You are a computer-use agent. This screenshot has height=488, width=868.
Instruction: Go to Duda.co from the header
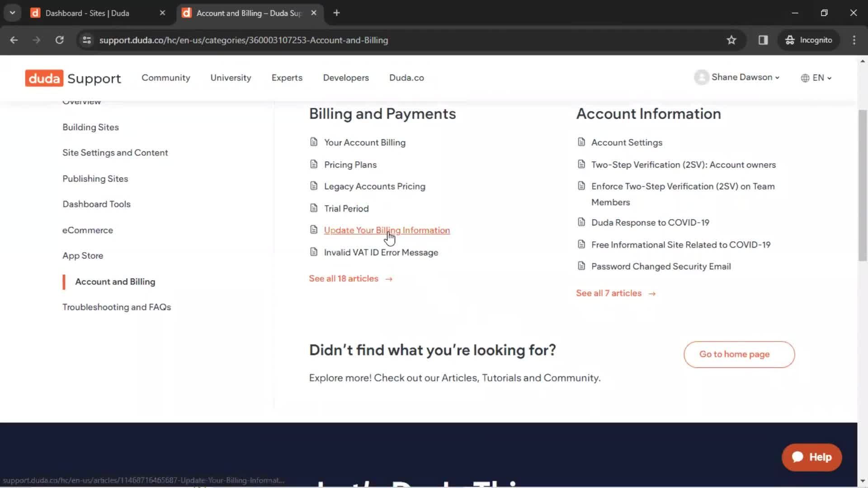(x=406, y=78)
